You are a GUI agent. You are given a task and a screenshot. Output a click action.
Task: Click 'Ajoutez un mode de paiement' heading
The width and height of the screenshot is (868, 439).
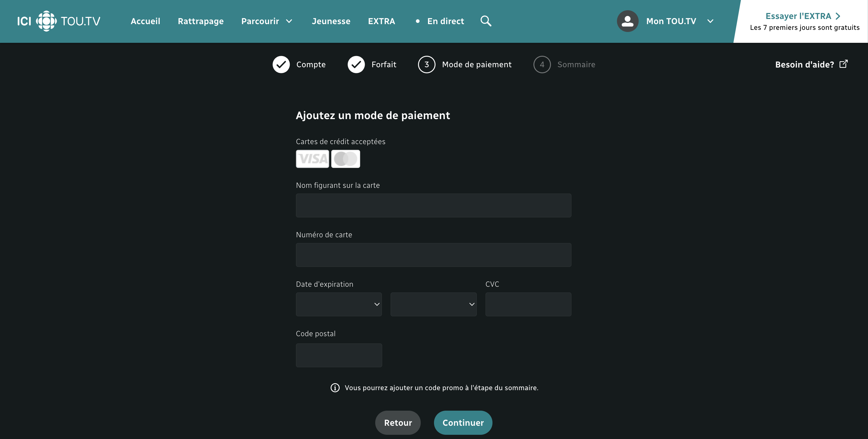tap(373, 115)
